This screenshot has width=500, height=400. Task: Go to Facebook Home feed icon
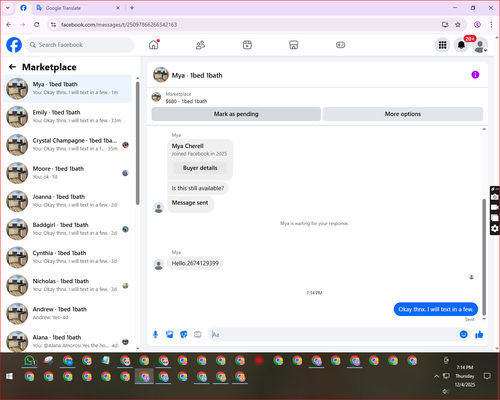pos(154,45)
